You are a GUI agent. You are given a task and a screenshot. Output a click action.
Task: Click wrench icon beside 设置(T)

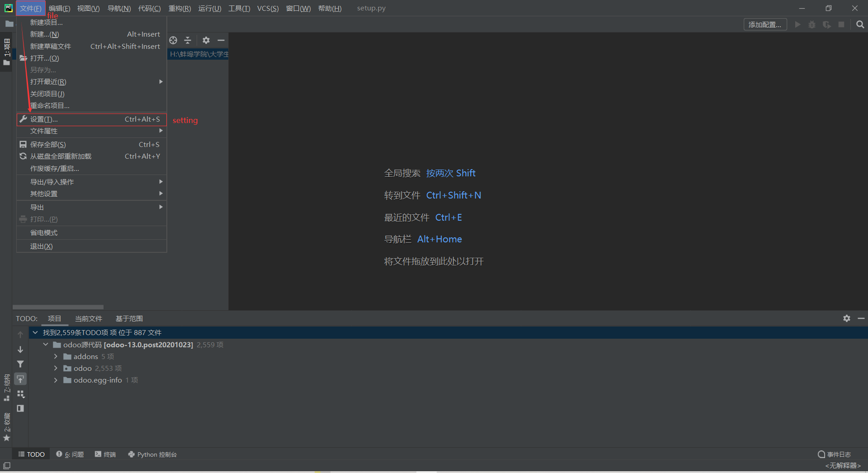[x=23, y=119]
